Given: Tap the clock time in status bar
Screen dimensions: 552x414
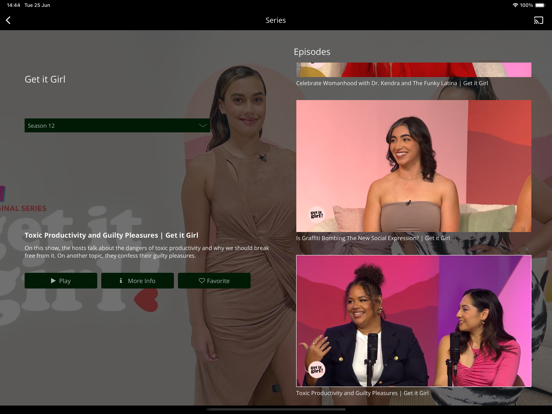Looking at the screenshot, I should [13, 5].
